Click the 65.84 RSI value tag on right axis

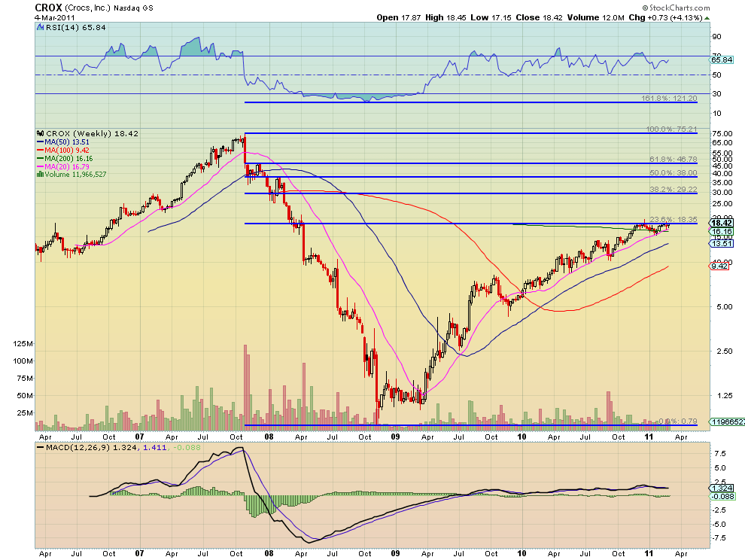[x=722, y=60]
